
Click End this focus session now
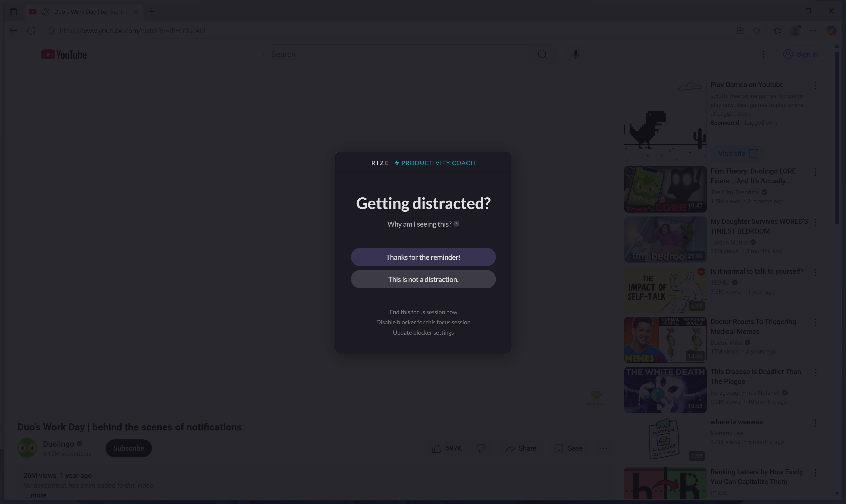[423, 312]
